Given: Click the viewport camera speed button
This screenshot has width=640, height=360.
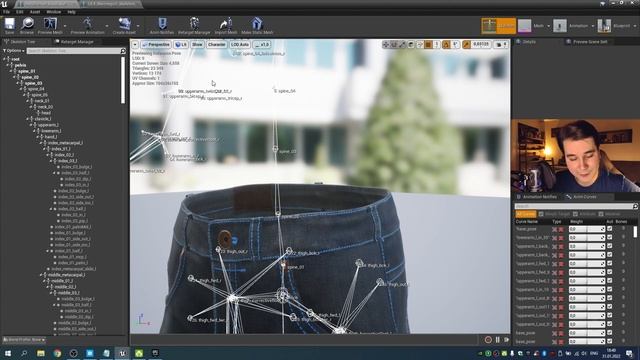Looking at the screenshot, I should tap(501, 44).
